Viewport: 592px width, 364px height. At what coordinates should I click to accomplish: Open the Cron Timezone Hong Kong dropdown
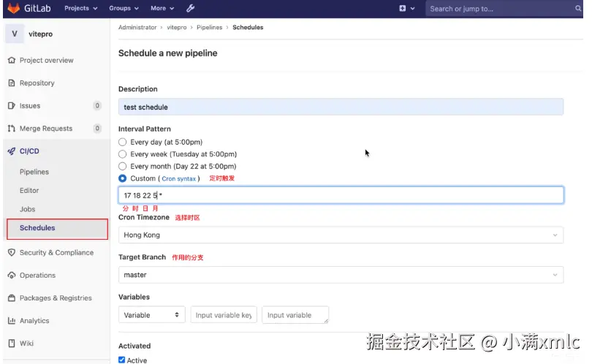coord(341,235)
